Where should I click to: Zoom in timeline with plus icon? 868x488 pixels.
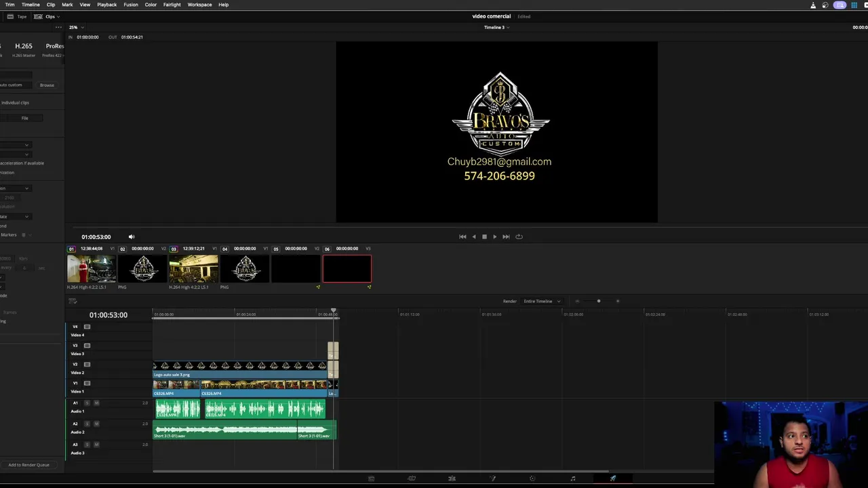pyautogui.click(x=618, y=301)
